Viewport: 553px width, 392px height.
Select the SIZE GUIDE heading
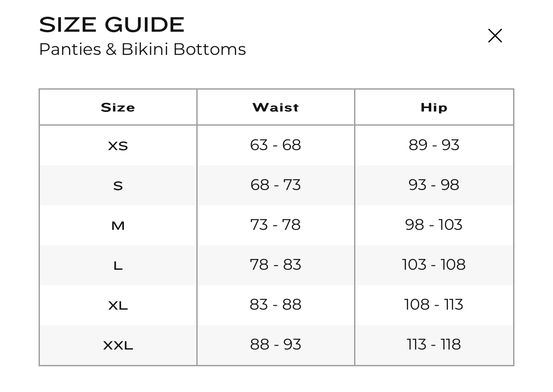click(x=112, y=25)
